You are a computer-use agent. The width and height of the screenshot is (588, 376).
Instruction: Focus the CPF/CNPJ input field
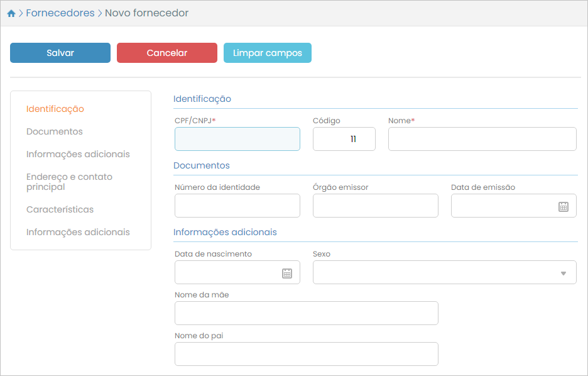237,139
